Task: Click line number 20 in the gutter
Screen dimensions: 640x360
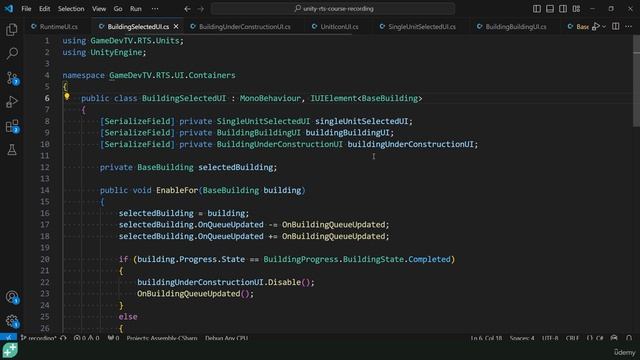Action: coord(45,259)
